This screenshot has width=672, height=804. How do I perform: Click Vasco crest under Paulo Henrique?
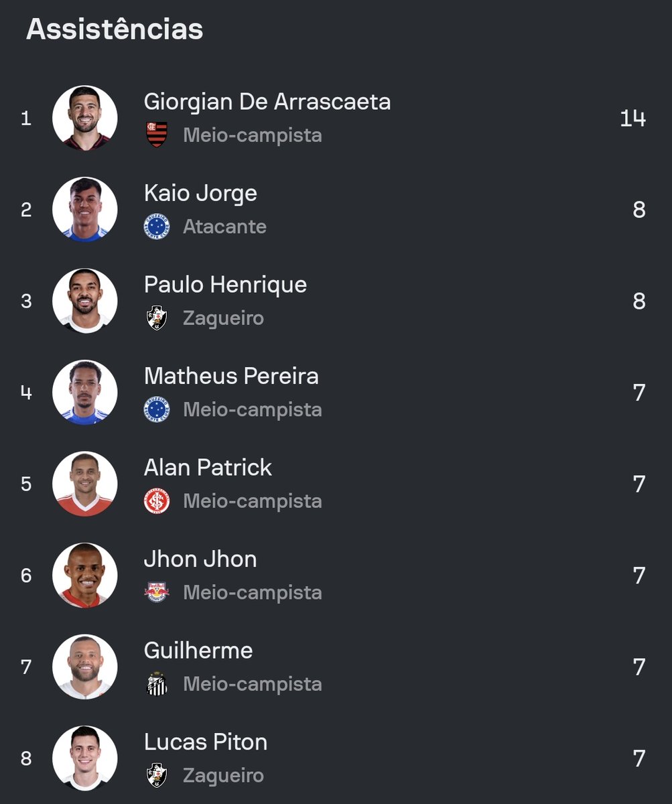[x=157, y=318]
